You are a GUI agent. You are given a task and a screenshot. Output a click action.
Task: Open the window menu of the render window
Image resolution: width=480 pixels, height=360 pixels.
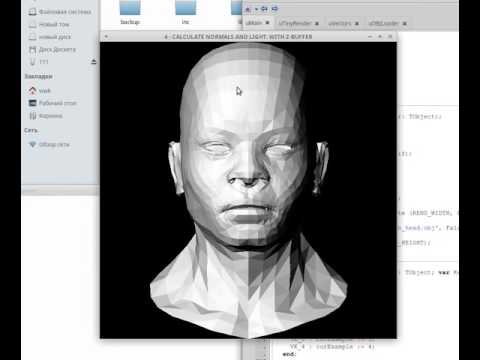click(x=106, y=36)
